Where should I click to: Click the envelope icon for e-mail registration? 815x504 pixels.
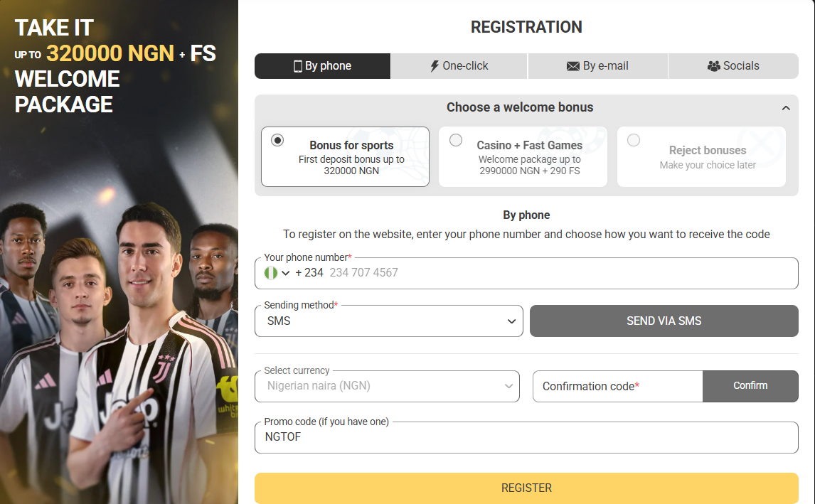(x=572, y=66)
